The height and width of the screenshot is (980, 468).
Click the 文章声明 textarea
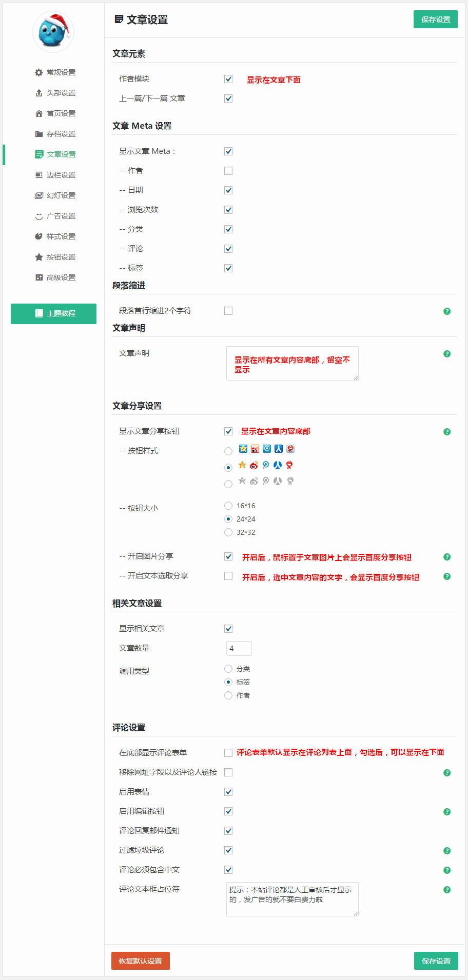click(292, 363)
